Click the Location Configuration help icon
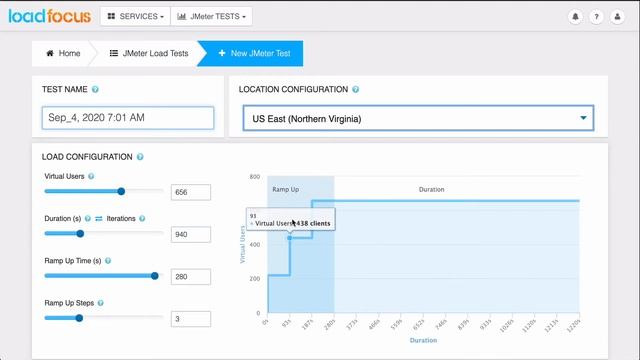The width and height of the screenshot is (640, 360). (356, 89)
